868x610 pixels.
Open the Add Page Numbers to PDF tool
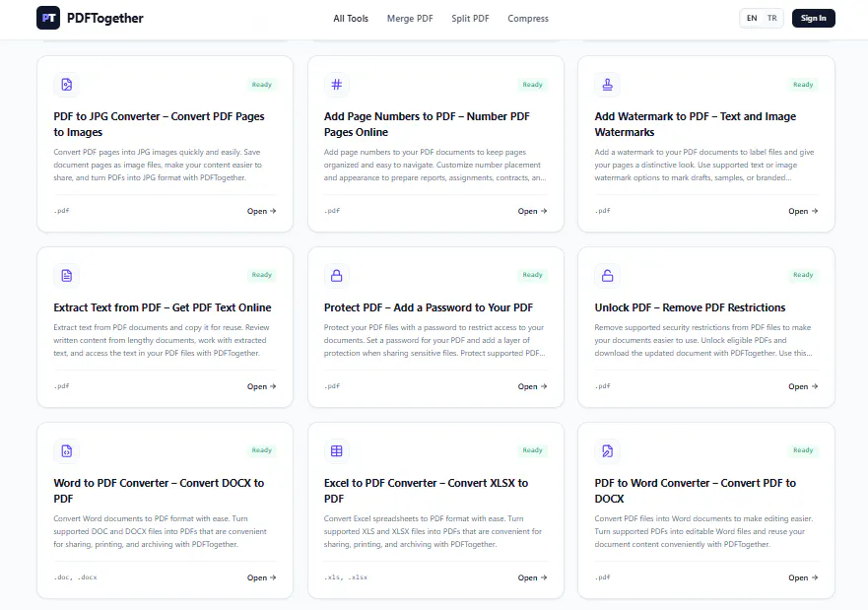tap(532, 211)
